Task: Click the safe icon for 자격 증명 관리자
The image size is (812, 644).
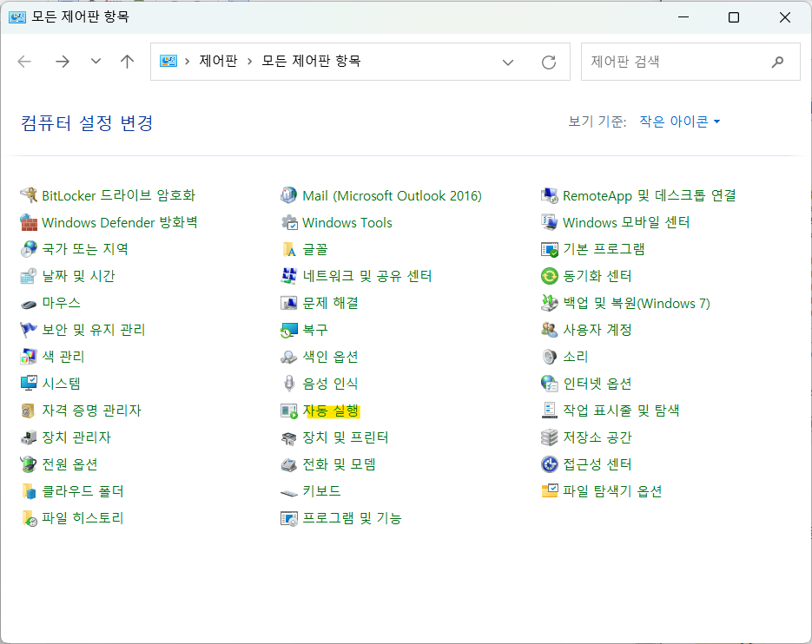Action: [x=29, y=411]
